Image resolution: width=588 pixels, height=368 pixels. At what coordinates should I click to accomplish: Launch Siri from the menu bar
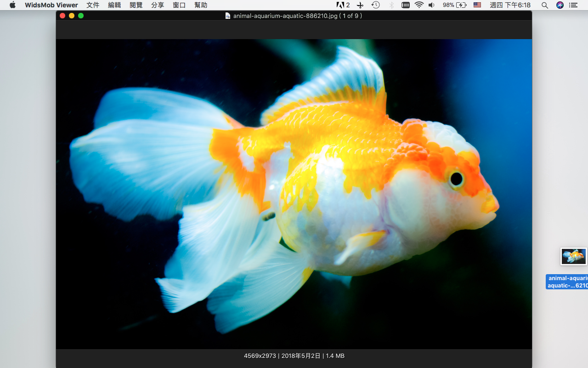pyautogui.click(x=560, y=5)
